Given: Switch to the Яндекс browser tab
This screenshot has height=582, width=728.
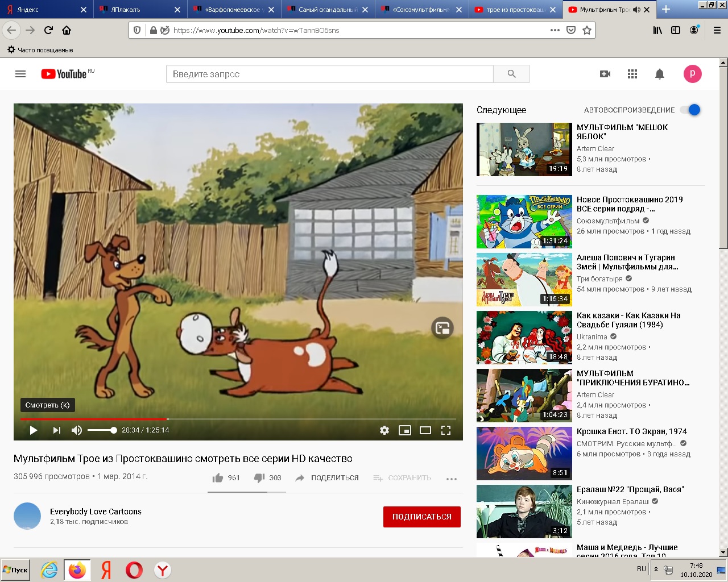Looking at the screenshot, I should pos(47,10).
